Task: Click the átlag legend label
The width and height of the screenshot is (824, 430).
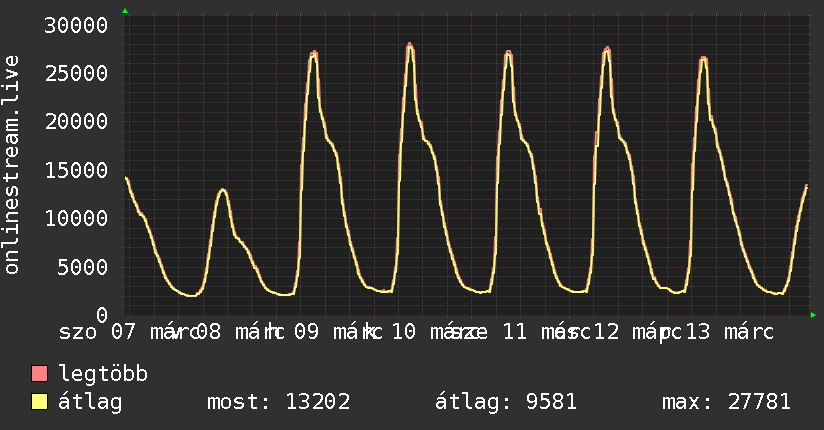Action: 90,402
